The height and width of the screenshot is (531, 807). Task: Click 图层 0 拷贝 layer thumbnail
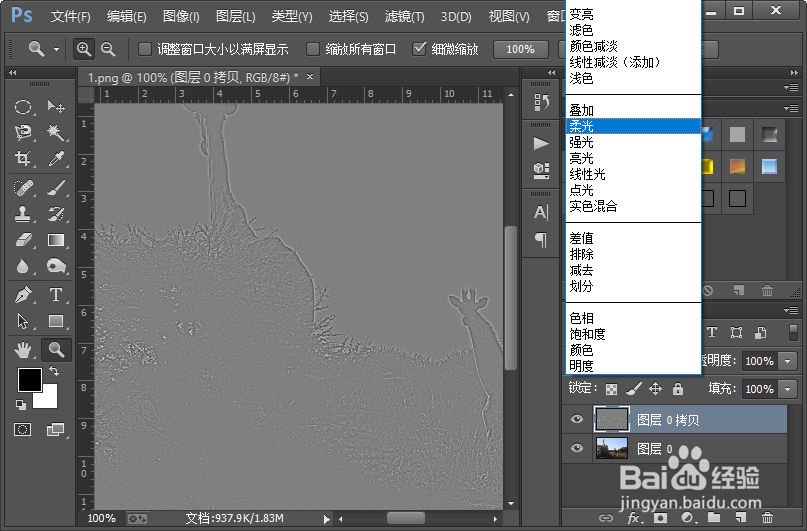(x=611, y=419)
